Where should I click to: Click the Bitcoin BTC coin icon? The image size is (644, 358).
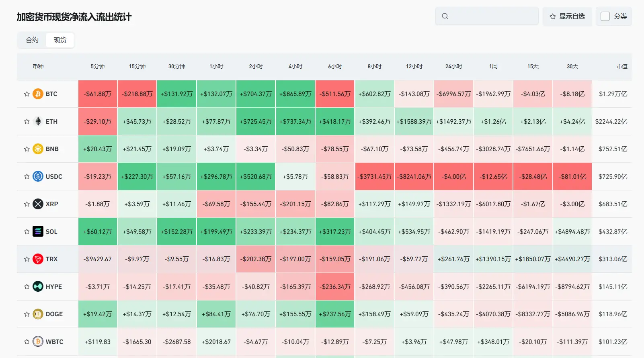[x=38, y=94]
